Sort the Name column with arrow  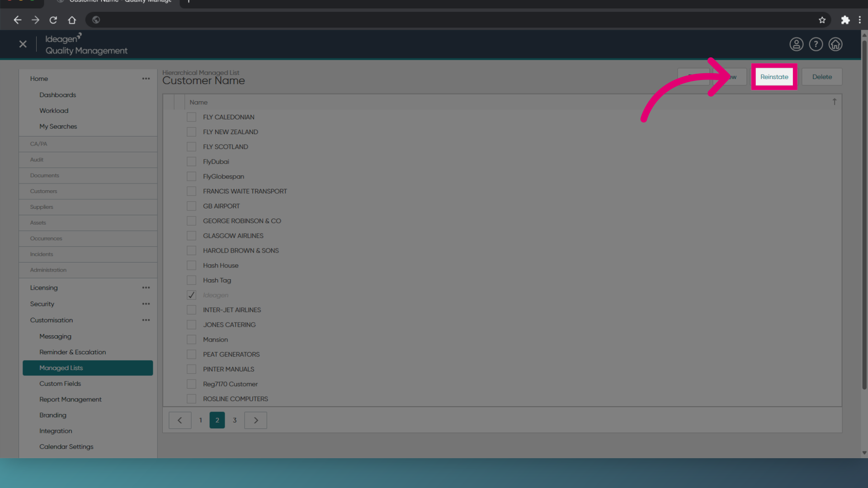834,102
